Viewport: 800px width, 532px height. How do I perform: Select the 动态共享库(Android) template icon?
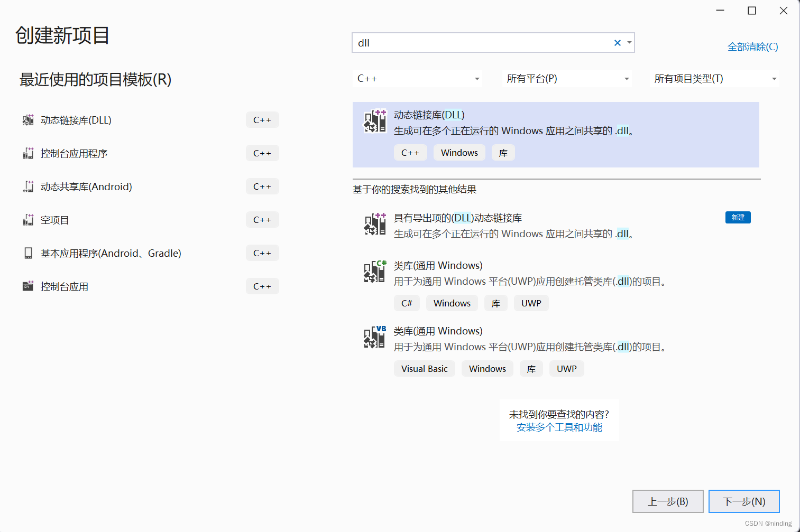tap(27, 186)
